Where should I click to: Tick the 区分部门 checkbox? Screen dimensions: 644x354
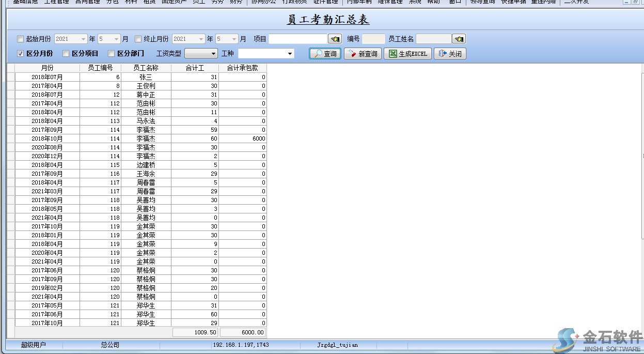(x=112, y=54)
